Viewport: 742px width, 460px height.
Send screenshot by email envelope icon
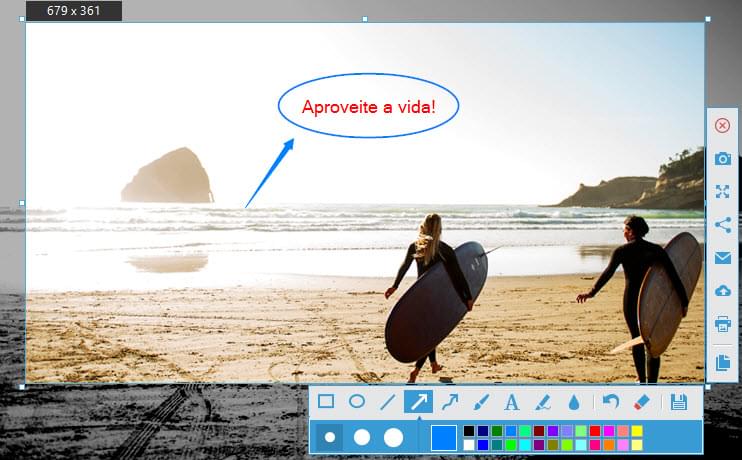point(722,258)
